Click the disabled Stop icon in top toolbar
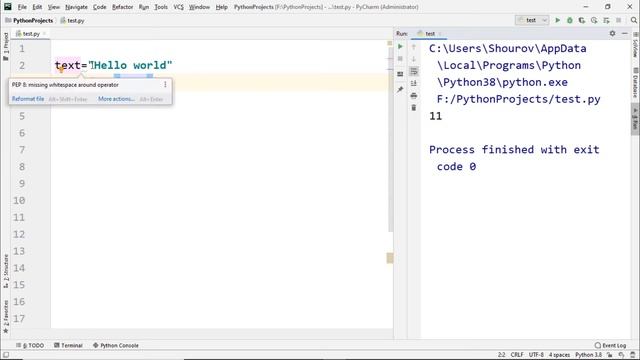640x360 pixels. (618, 20)
